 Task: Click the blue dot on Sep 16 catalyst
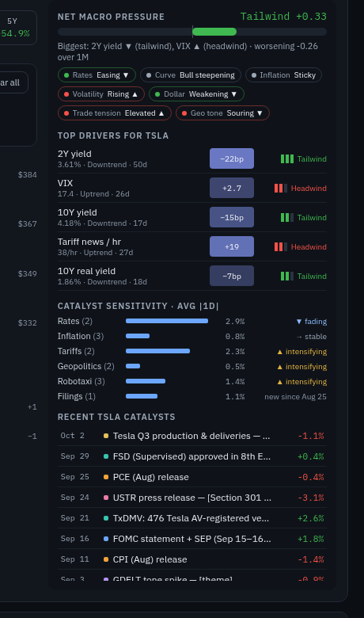(x=106, y=539)
